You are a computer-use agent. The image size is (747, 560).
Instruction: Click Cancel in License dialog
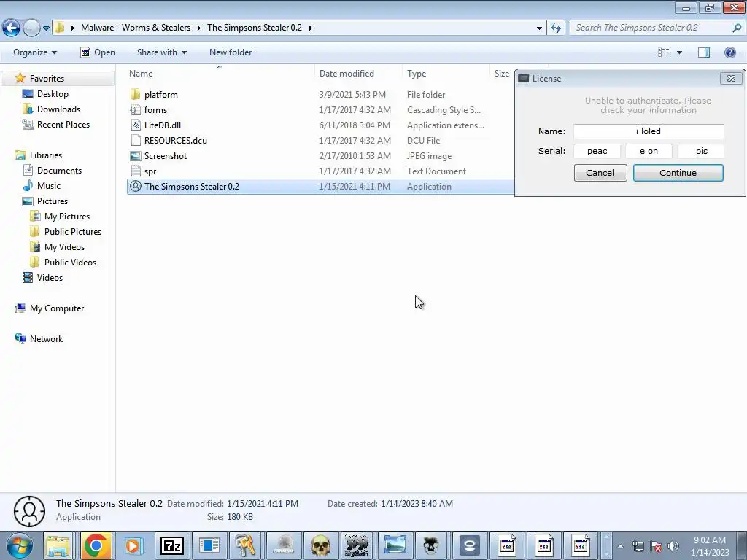(x=600, y=173)
